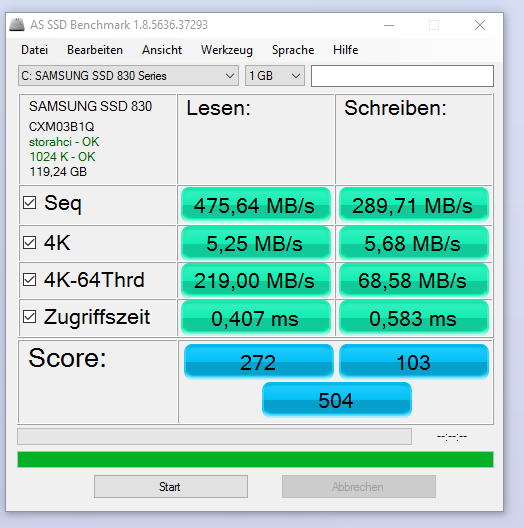524x528 pixels.
Task: Uncheck the 4K benchmark checkbox
Action: pos(30,242)
